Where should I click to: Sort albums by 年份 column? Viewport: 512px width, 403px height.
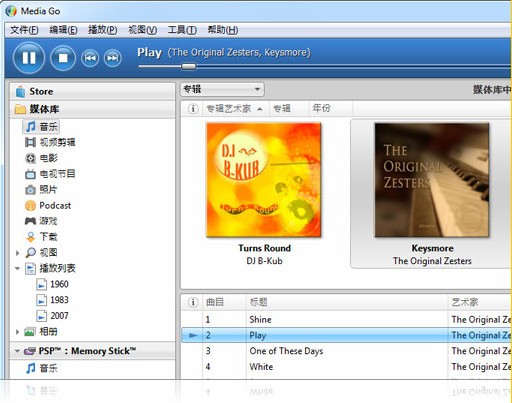330,109
